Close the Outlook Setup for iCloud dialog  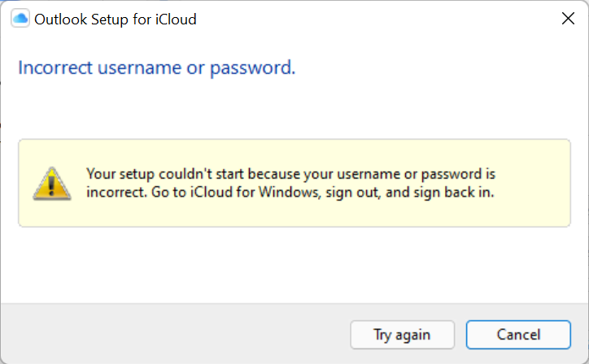pos(568,19)
